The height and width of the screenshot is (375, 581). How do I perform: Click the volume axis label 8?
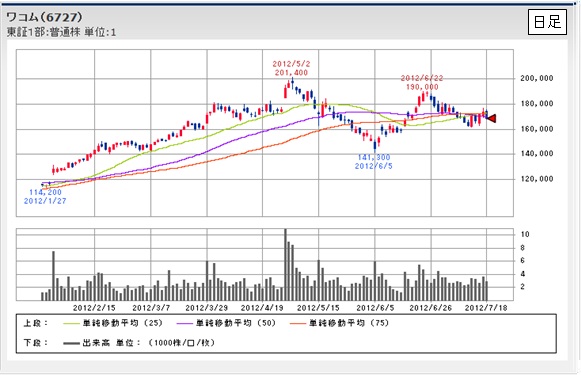pos(522,248)
